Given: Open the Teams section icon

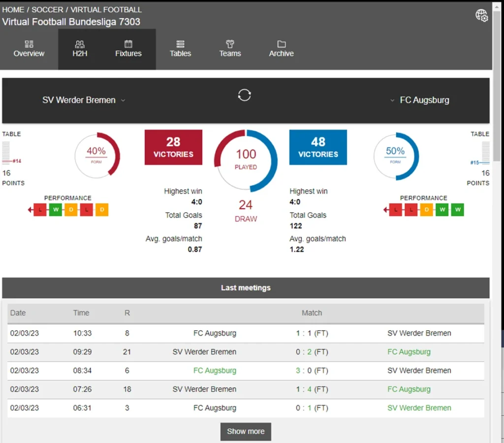Looking at the screenshot, I should [230, 43].
